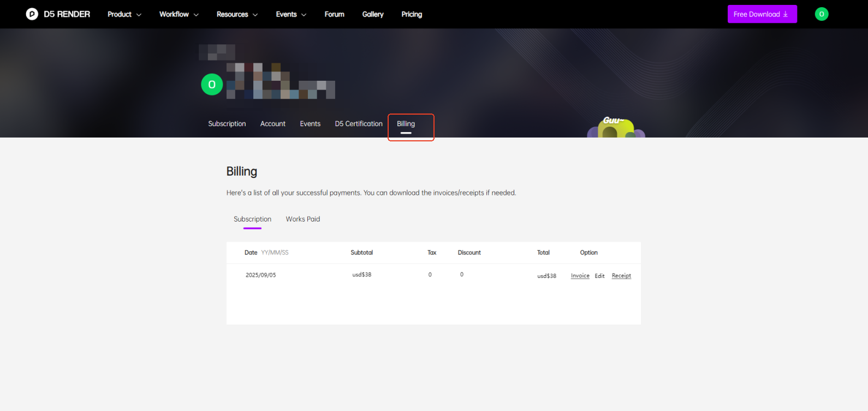Click the subtotal value usd$38
The height and width of the screenshot is (411, 868).
point(362,275)
